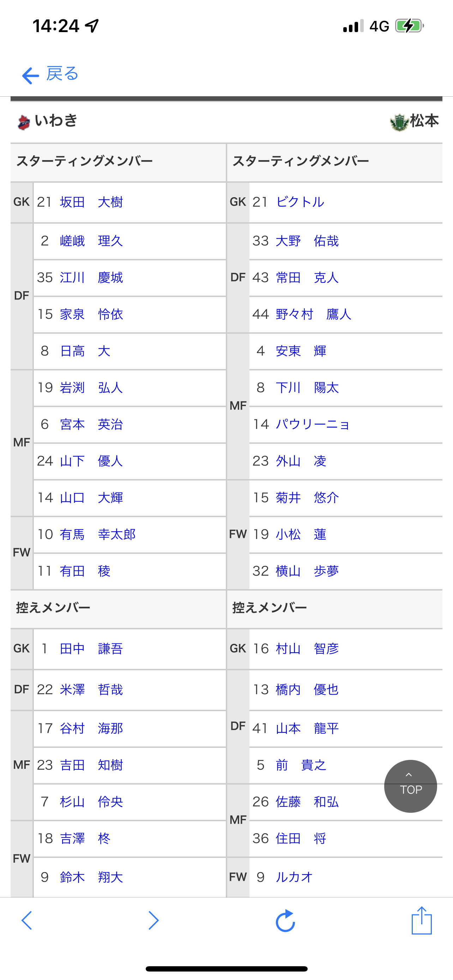Open player 横山 歩夢 profile
Viewport: 453px width, 980px height.
click(307, 571)
